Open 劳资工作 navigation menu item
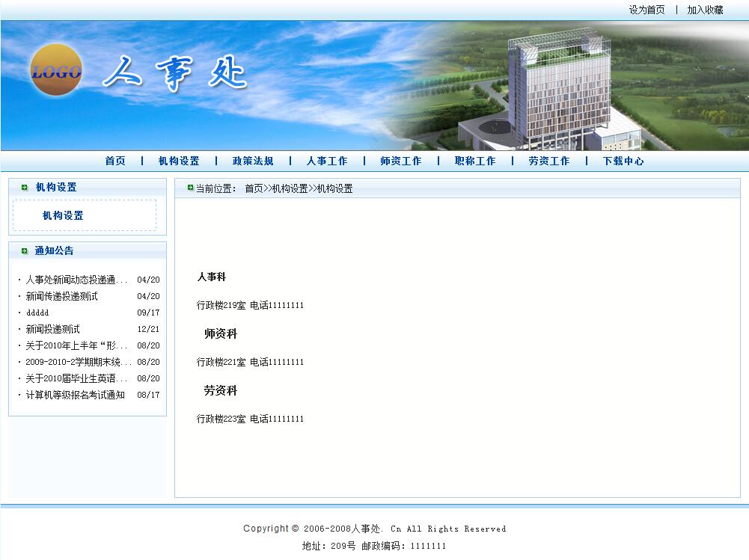This screenshot has width=749, height=560. point(549,161)
